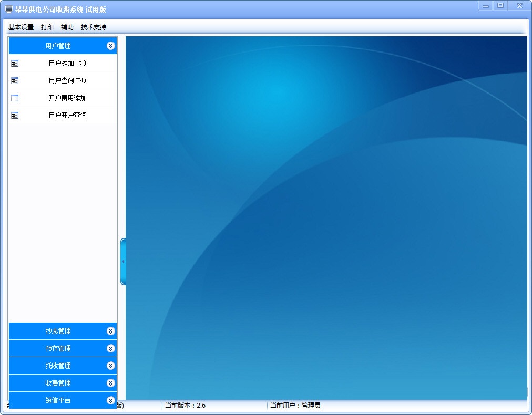Click the 当前用户：管理员 status bar field
The height and width of the screenshot is (415, 532).
[295, 406]
